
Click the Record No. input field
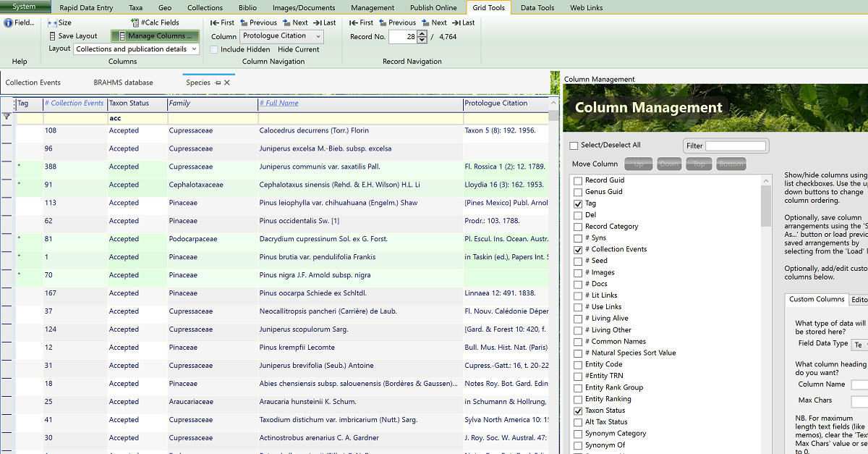403,37
